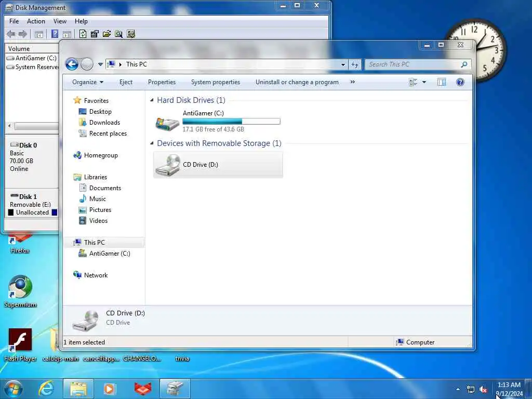The image size is (532, 399).
Task: Click search magnifier in Explorer
Action: [x=464, y=64]
